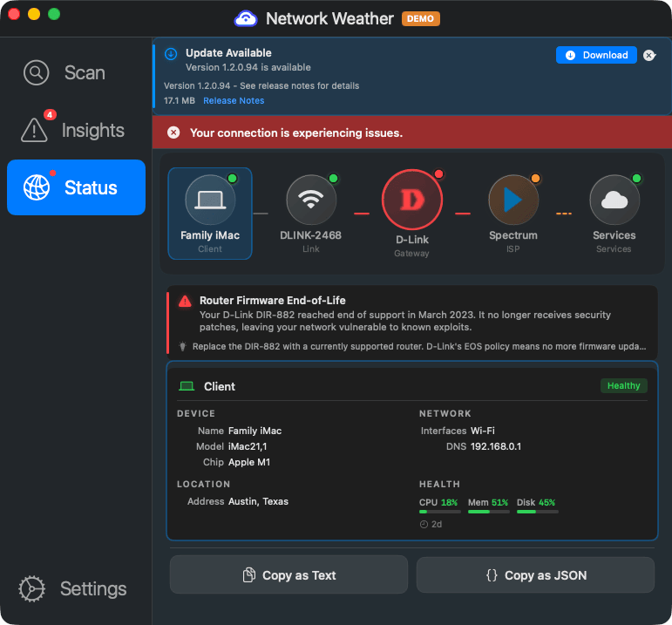Click the Model value iMac21,1
Screen dimensions: 672x625
coord(248,446)
